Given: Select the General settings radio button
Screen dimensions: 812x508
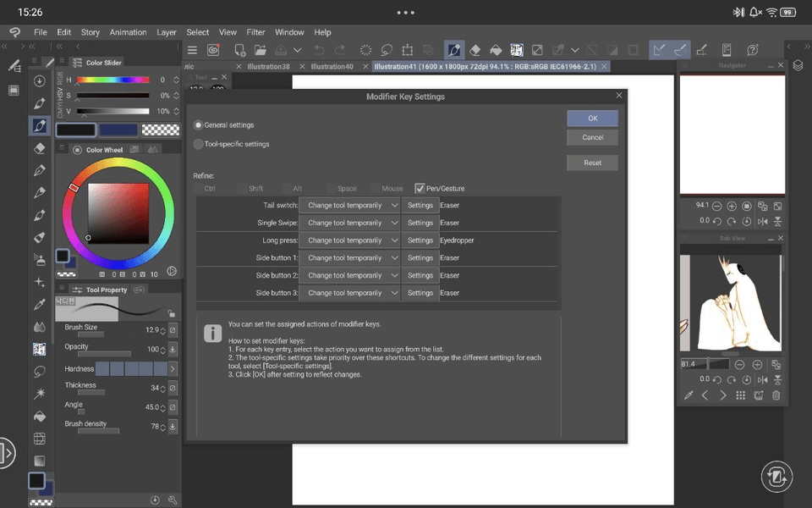Looking at the screenshot, I should pyautogui.click(x=198, y=125).
